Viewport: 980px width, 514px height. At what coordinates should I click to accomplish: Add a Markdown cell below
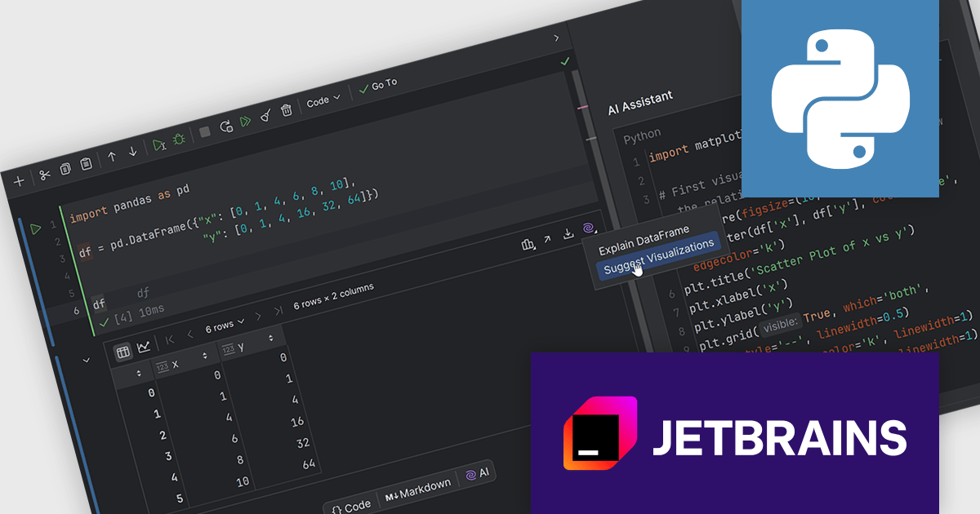[x=417, y=490]
